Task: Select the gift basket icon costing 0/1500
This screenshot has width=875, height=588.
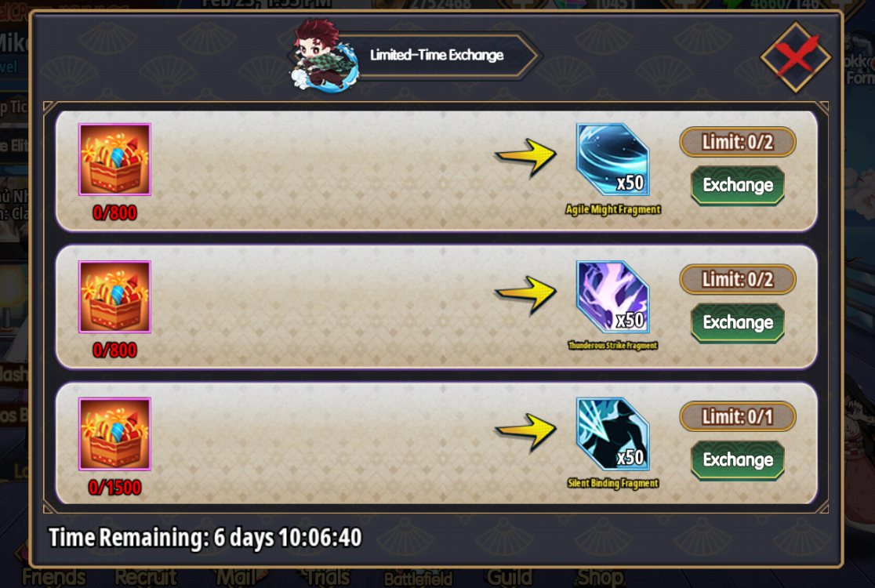Action: click(x=114, y=434)
